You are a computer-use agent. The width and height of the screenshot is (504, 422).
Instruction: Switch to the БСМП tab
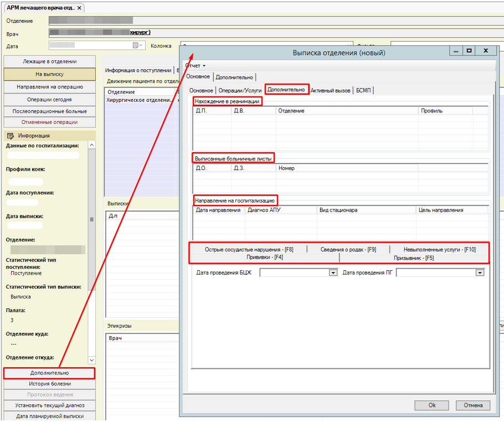pos(363,91)
